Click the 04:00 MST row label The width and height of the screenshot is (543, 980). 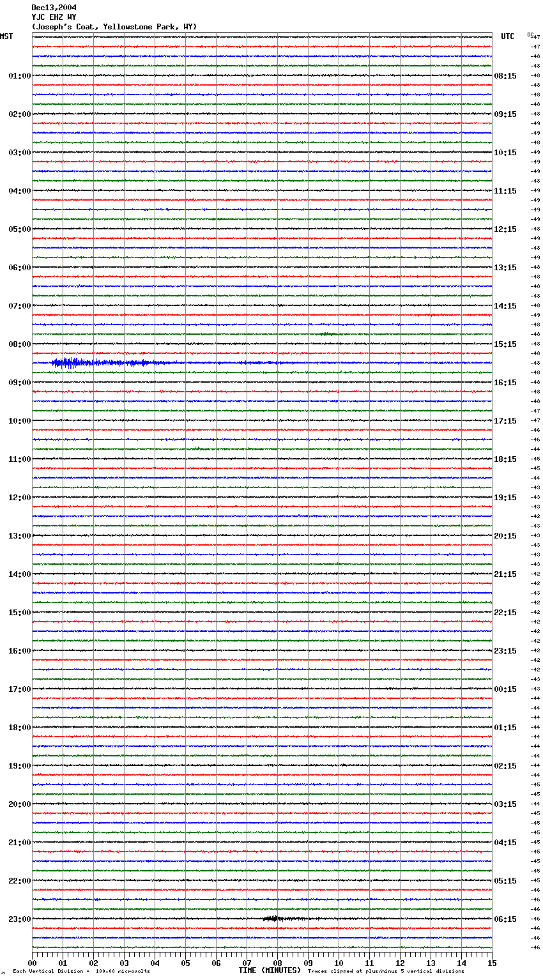point(20,191)
